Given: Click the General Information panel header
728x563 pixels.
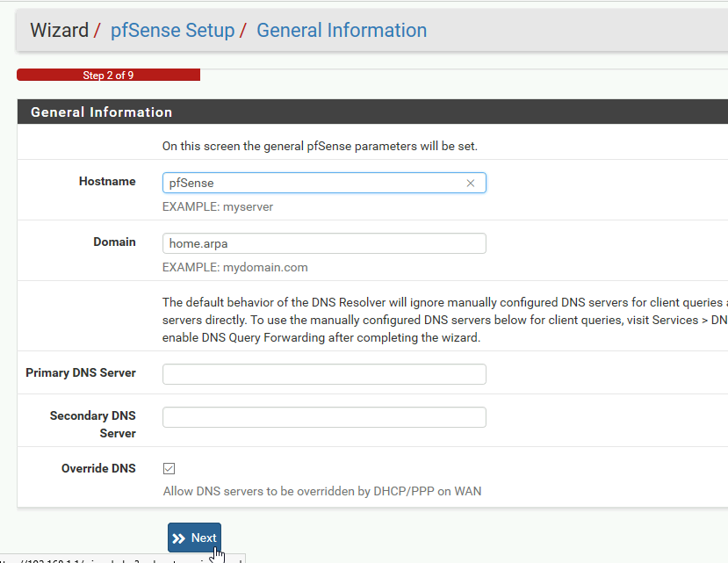Looking at the screenshot, I should coord(372,112).
